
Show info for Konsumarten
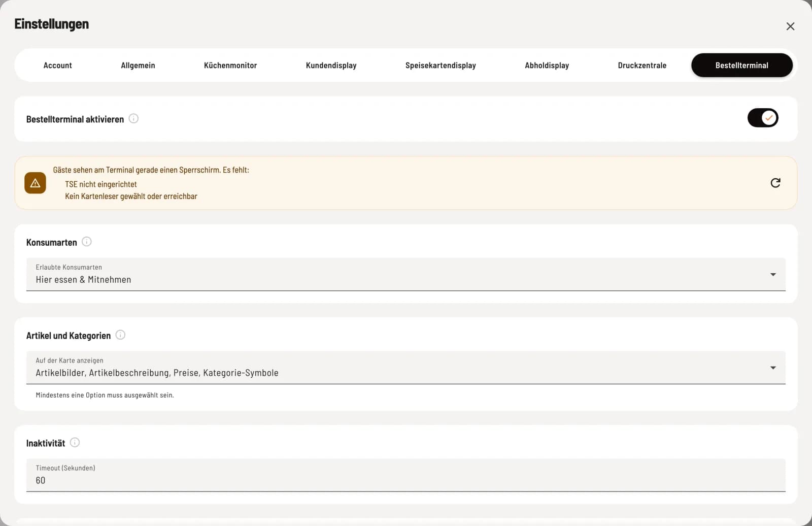87,242
